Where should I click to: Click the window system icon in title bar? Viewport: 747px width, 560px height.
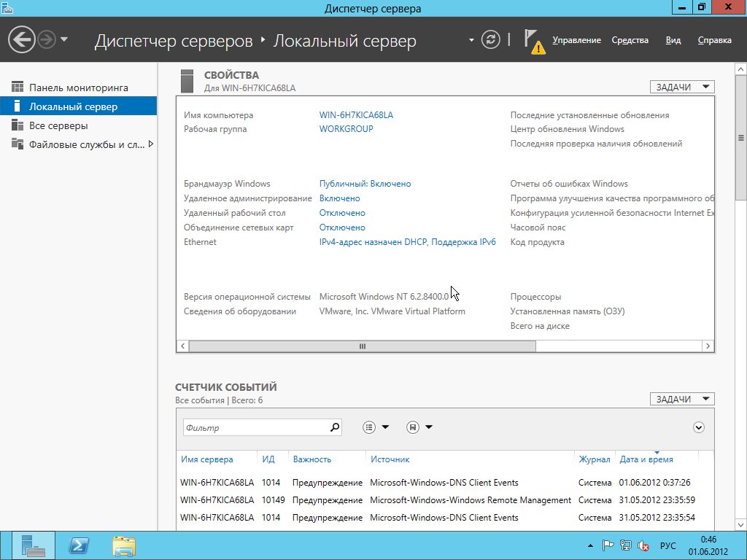click(x=7, y=7)
